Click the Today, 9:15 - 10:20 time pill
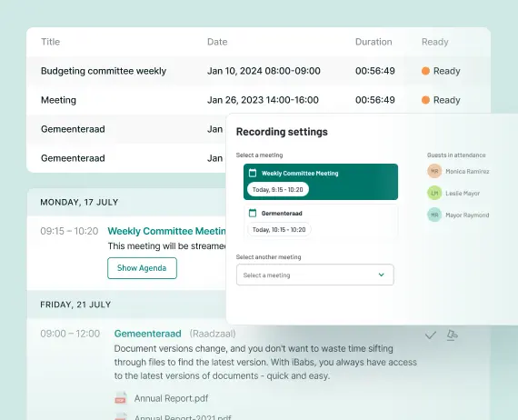Image resolution: width=518 pixels, height=420 pixels. 278,189
